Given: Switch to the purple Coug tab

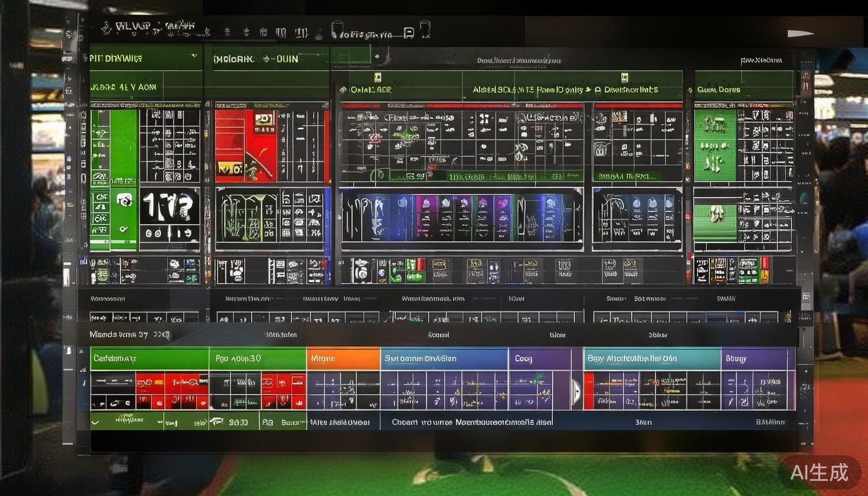Looking at the screenshot, I should pyautogui.click(x=539, y=358).
